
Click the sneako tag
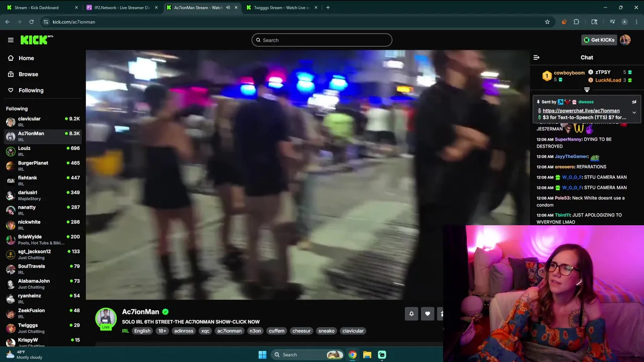coord(326,331)
